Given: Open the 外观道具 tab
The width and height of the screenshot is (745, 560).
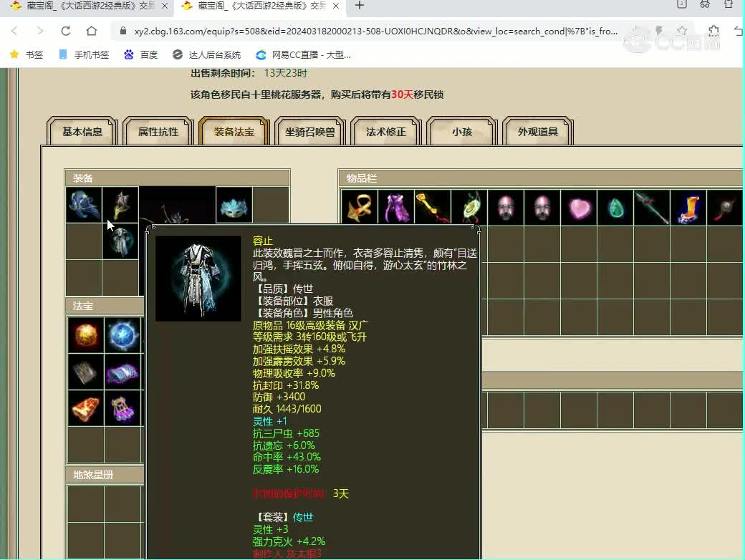Looking at the screenshot, I should pyautogui.click(x=538, y=131).
